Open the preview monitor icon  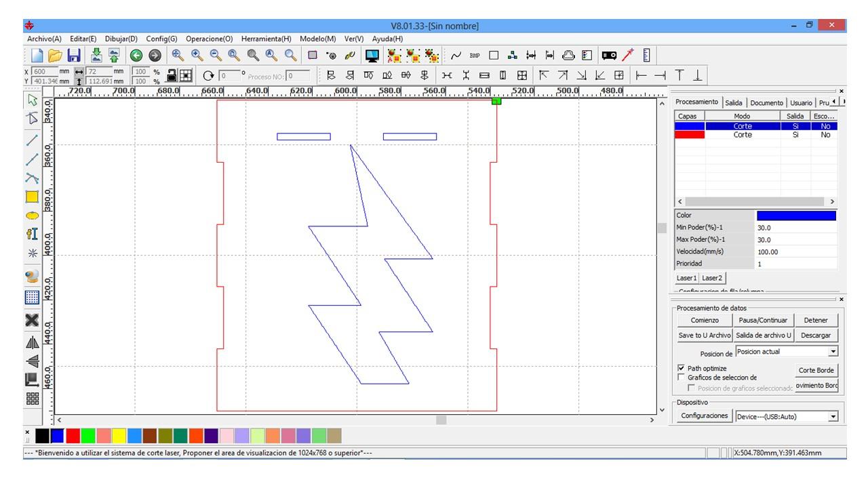372,56
